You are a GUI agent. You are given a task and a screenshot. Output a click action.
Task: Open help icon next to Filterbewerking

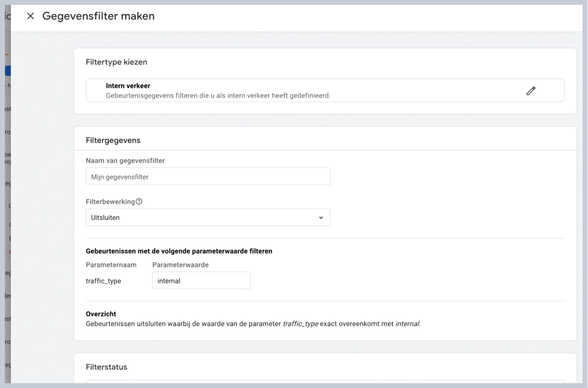(x=139, y=202)
